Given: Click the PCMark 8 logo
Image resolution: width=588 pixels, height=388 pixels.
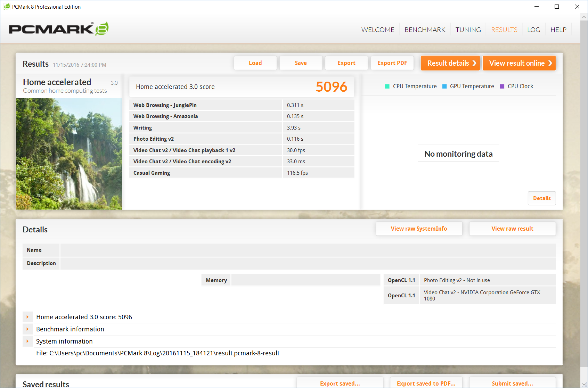Looking at the screenshot, I should click(x=58, y=29).
